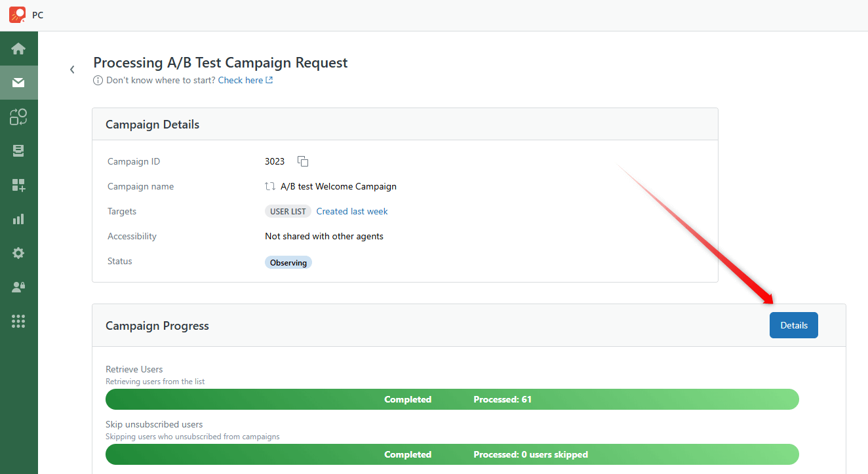Open the 'Created last week' target link

352,211
